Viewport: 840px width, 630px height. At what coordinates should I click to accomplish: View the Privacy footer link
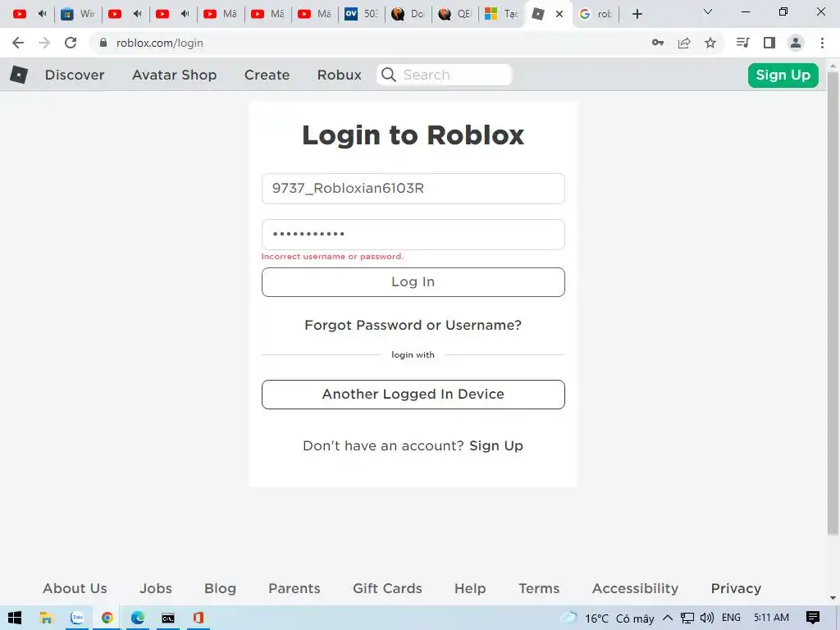pyautogui.click(x=736, y=588)
